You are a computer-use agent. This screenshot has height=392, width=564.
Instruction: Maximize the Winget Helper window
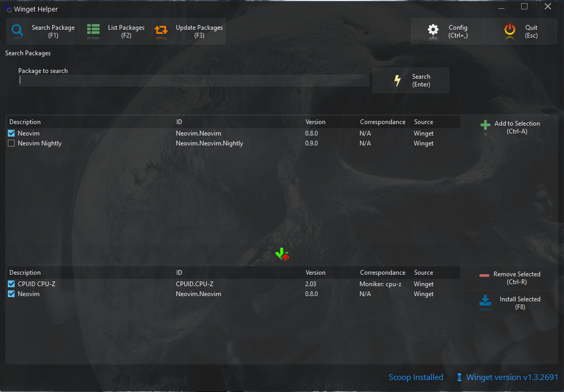[x=524, y=6]
